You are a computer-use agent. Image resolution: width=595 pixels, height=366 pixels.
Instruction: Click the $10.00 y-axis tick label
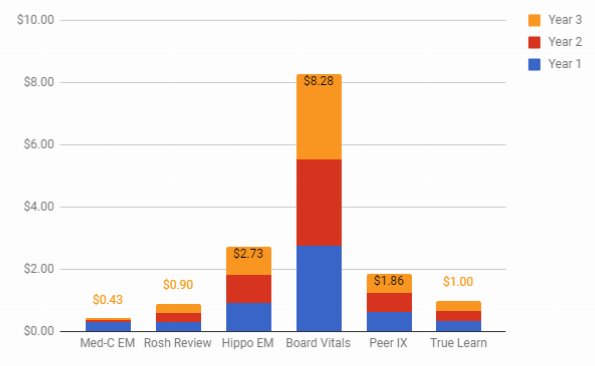click(x=35, y=20)
